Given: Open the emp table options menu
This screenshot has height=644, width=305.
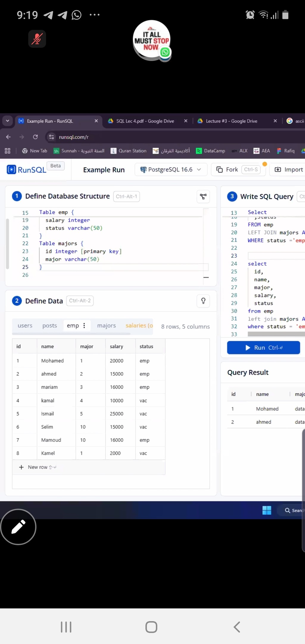Looking at the screenshot, I should coord(84,326).
